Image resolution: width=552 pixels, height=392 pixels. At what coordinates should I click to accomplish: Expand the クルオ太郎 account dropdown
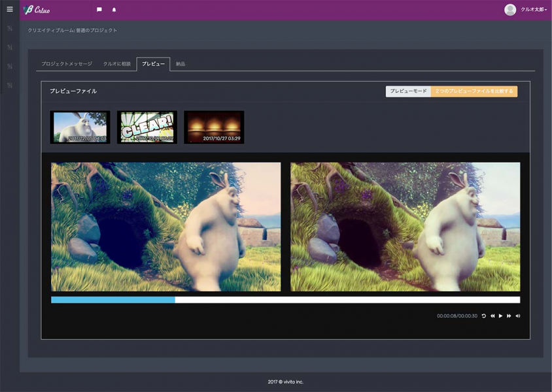(534, 10)
